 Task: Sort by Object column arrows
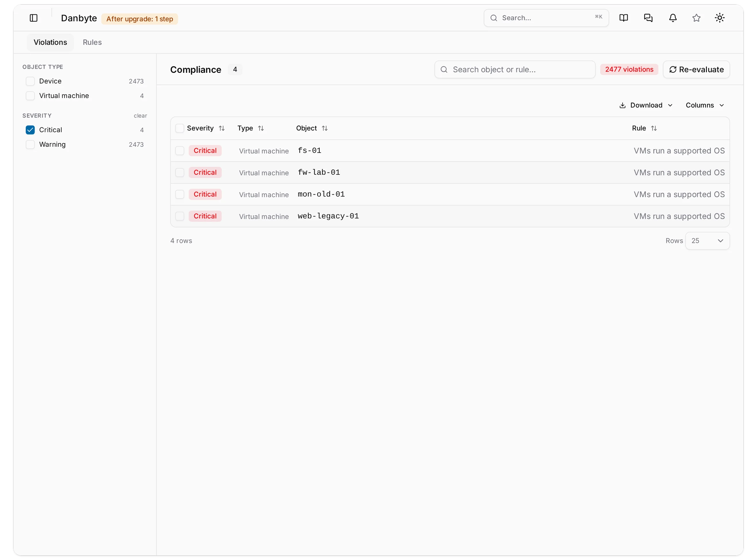(325, 128)
